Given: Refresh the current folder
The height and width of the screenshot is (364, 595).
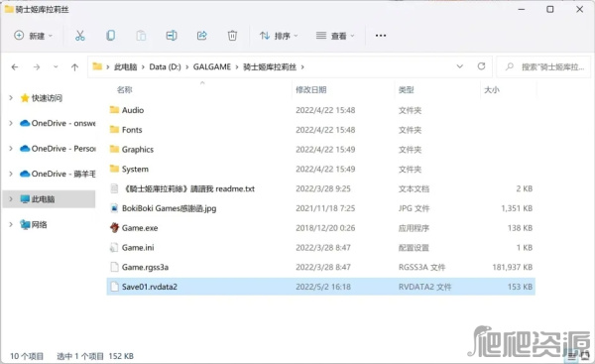Looking at the screenshot, I should click(x=481, y=66).
